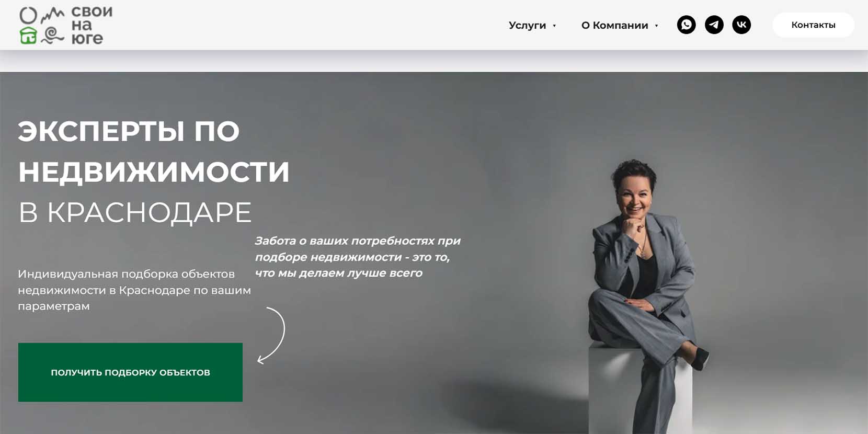Click the wave swirl icon in logo
This screenshot has height=434, width=868.
[x=52, y=36]
